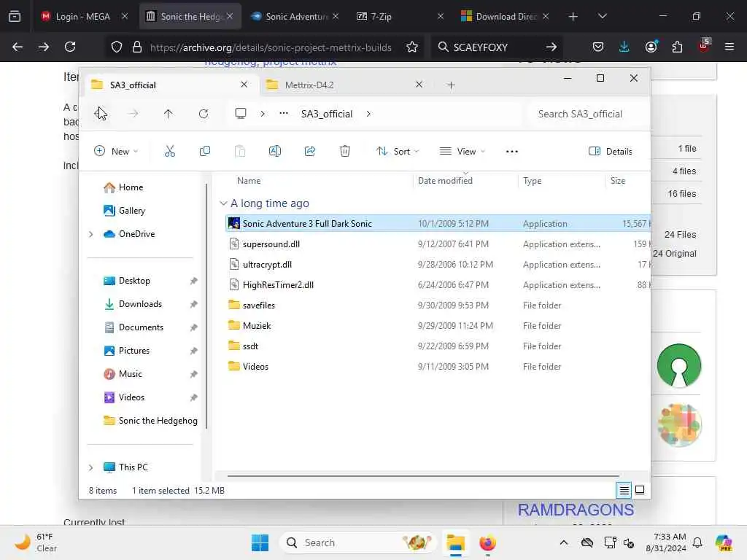
Task: Switch to large thumbnails view toggle
Action: pyautogui.click(x=640, y=490)
